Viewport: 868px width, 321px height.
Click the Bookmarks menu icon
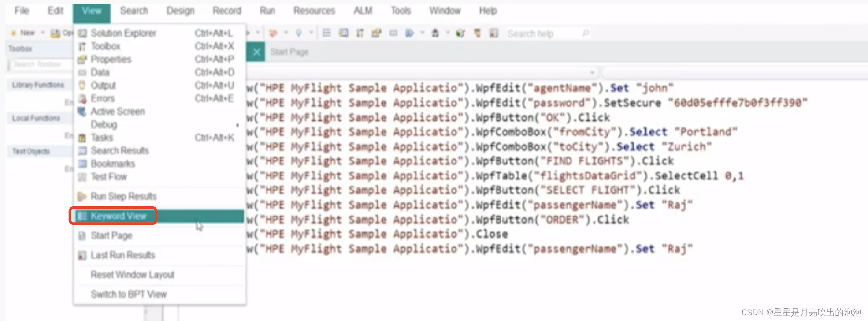click(x=82, y=164)
